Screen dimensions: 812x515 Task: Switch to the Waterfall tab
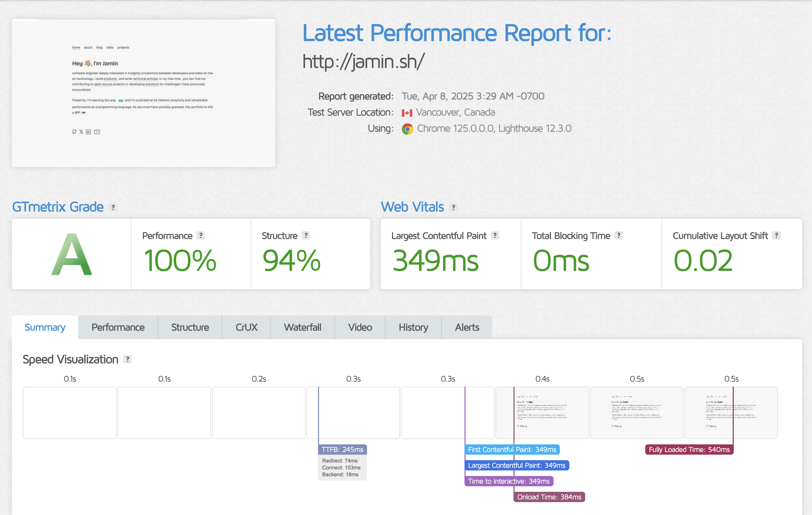click(x=302, y=327)
